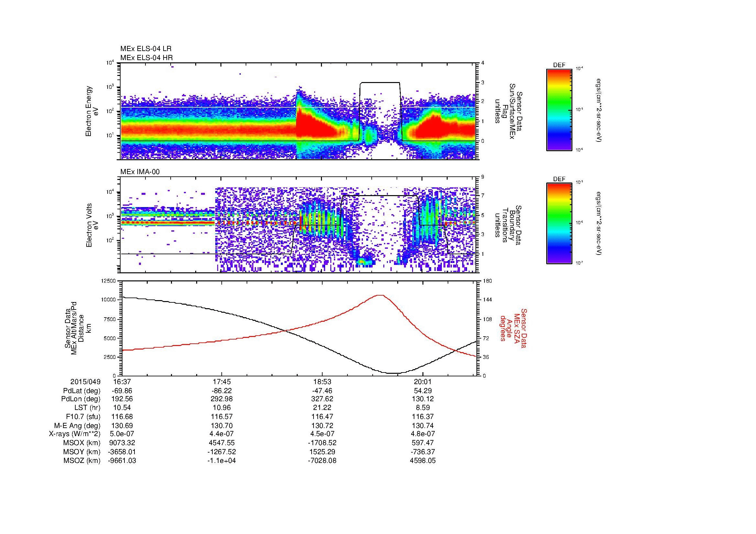The image size is (756, 534).
Task: Click the X-rays value '4.5e-07'
Action: point(322,434)
